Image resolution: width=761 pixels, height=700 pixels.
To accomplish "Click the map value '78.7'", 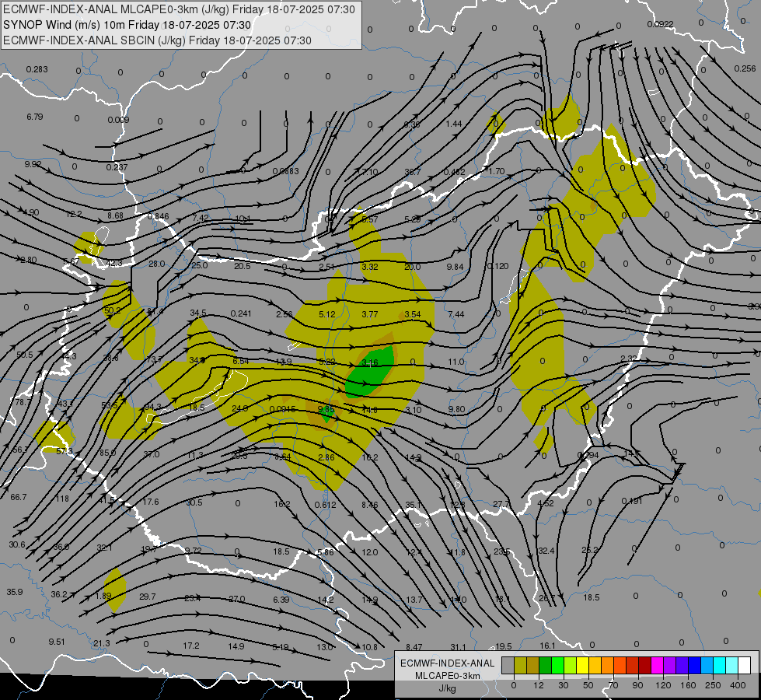I will (x=23, y=403).
